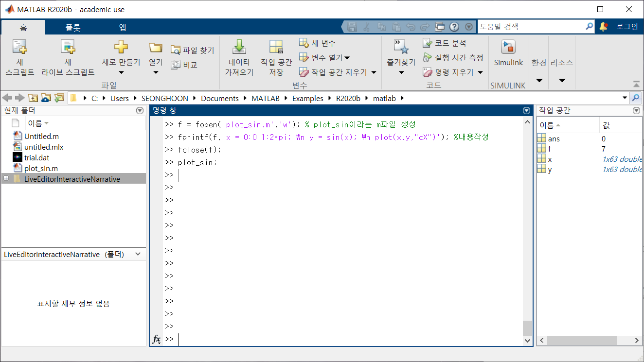
Task: Switch to the 홈 tab
Action: coord(23,27)
